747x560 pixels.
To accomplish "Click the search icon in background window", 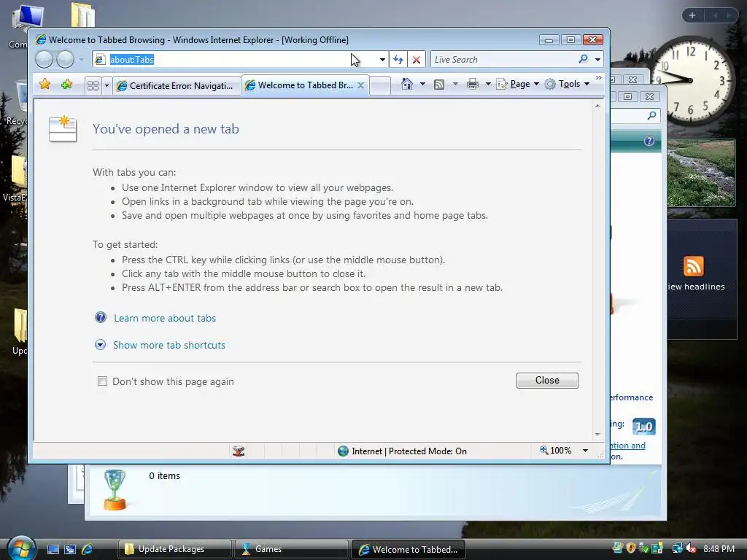I will click(x=651, y=115).
